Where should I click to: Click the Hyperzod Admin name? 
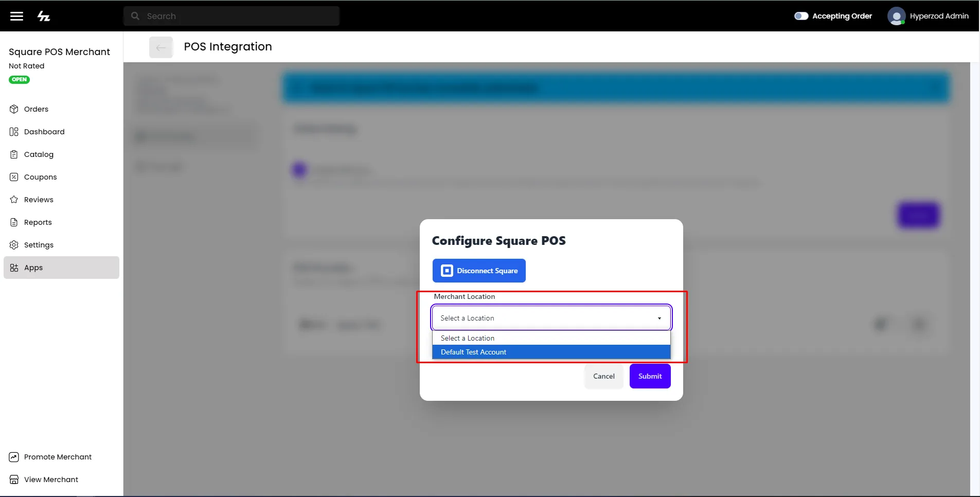point(939,16)
